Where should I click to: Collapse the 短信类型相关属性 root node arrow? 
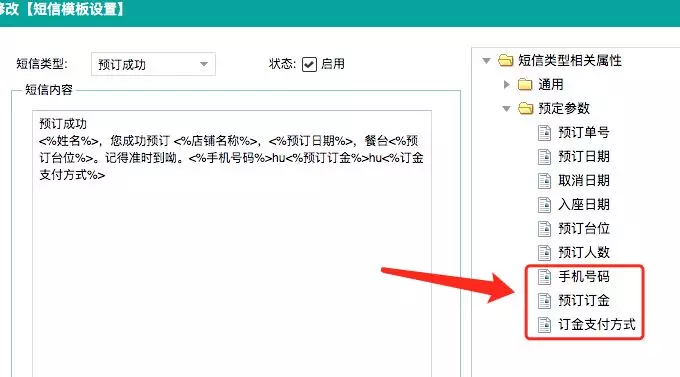[486, 61]
